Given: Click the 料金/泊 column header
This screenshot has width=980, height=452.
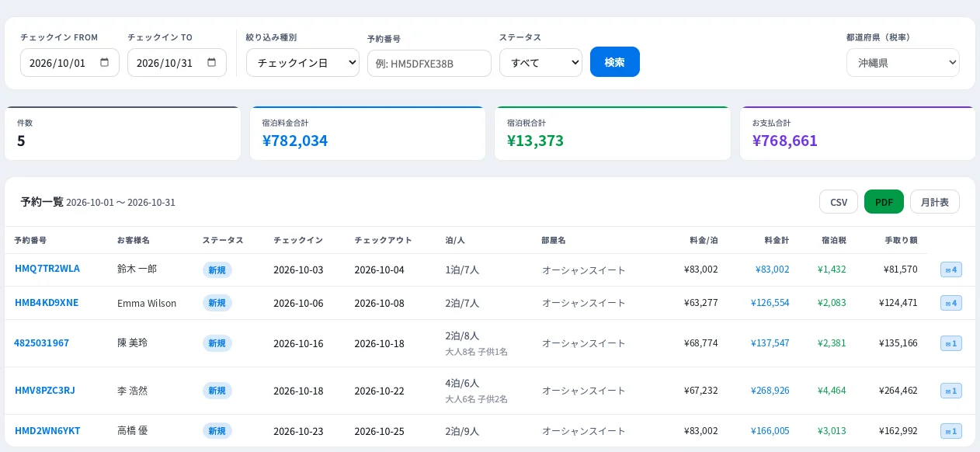Looking at the screenshot, I should (704, 240).
